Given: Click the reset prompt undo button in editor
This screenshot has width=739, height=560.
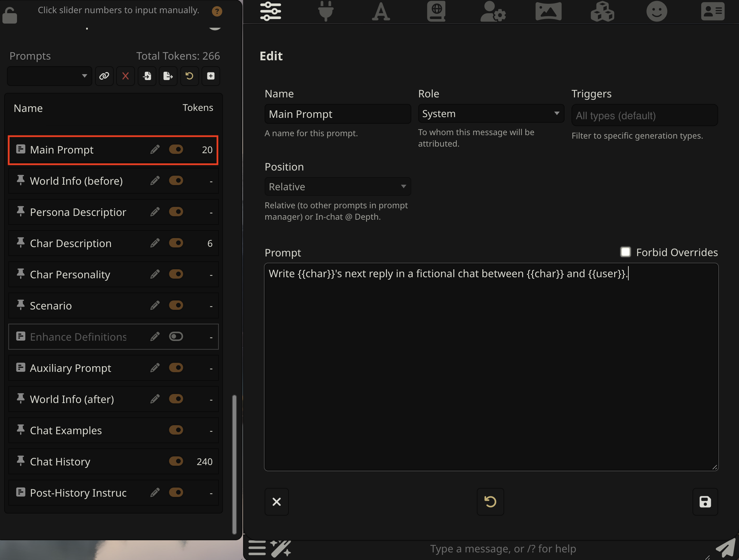Looking at the screenshot, I should [x=490, y=502].
